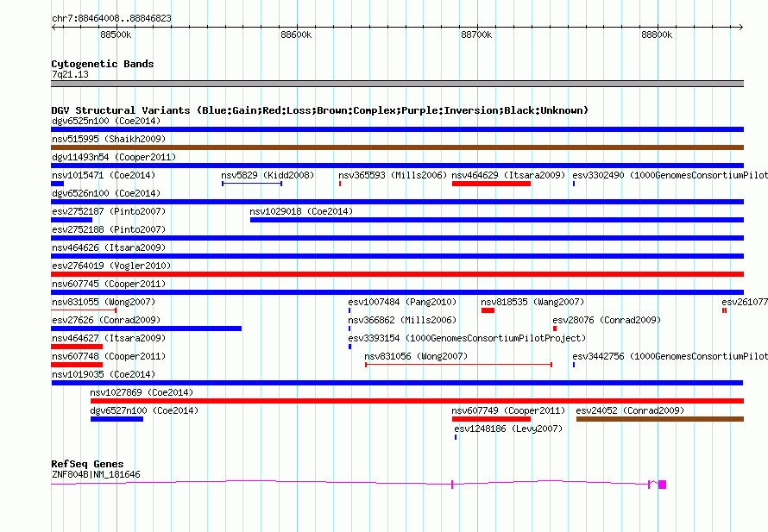
Task: Click the nsv1015471 (Coe2014) label
Action: pyautogui.click(x=104, y=175)
